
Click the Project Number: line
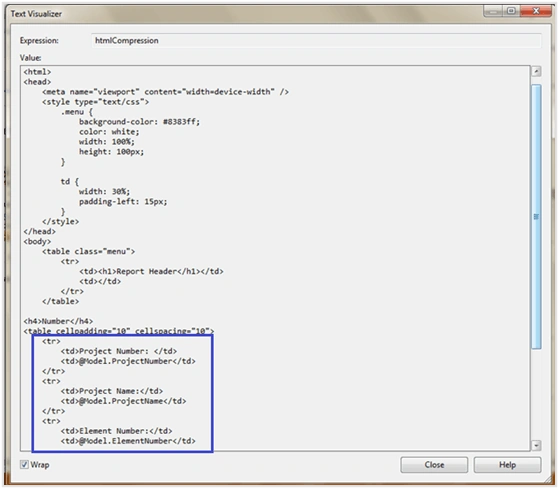tap(119, 351)
